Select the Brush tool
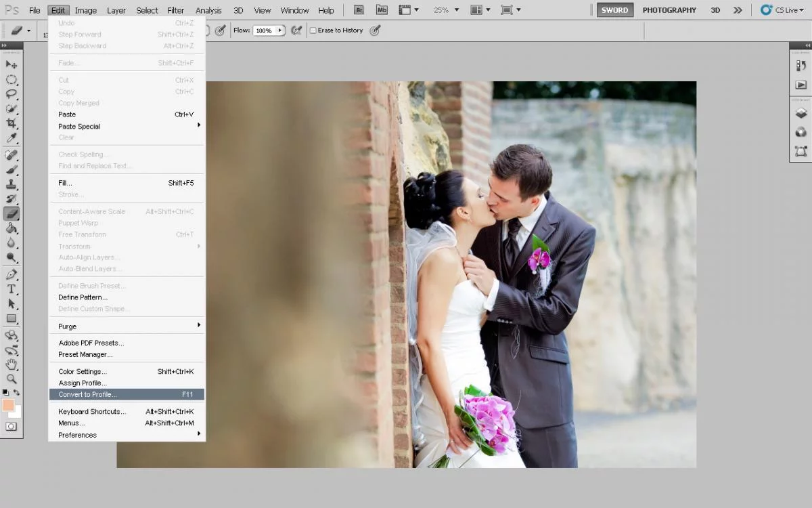This screenshot has height=508, width=812. [x=12, y=169]
